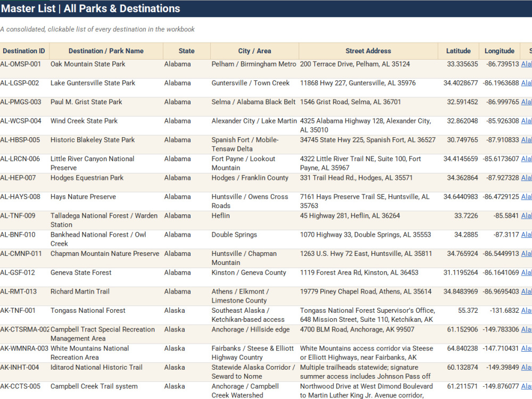
Task: Select Anchorage / Hillside edge cell
Action: click(x=254, y=335)
